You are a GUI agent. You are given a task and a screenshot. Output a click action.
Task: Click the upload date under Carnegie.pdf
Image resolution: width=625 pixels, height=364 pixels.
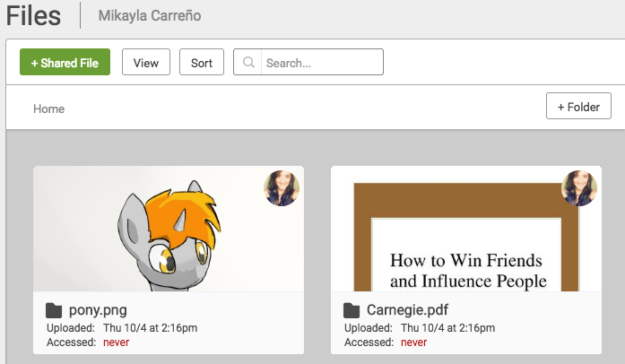448,328
